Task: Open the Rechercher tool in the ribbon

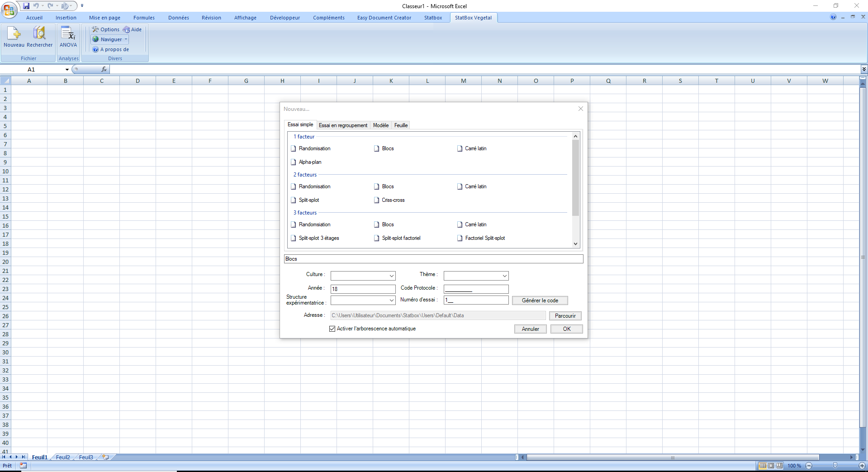Action: (x=40, y=37)
